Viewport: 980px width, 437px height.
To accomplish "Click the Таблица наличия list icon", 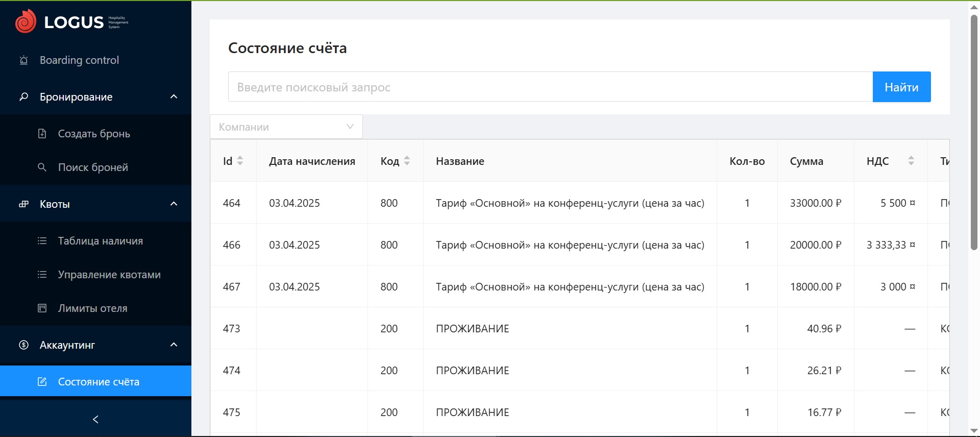I will click(x=42, y=241).
